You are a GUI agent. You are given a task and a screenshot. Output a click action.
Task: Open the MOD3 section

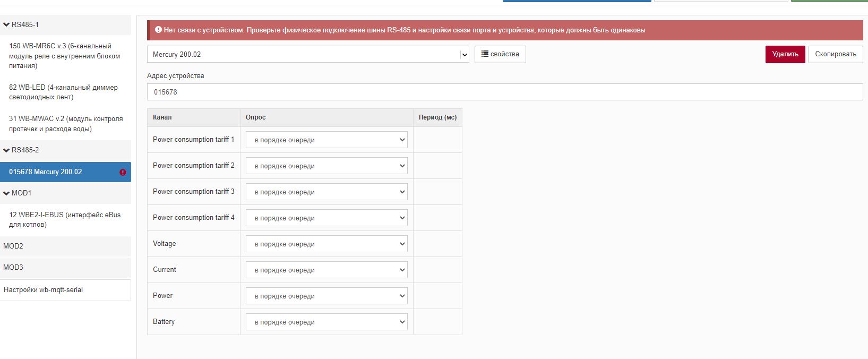pos(65,267)
